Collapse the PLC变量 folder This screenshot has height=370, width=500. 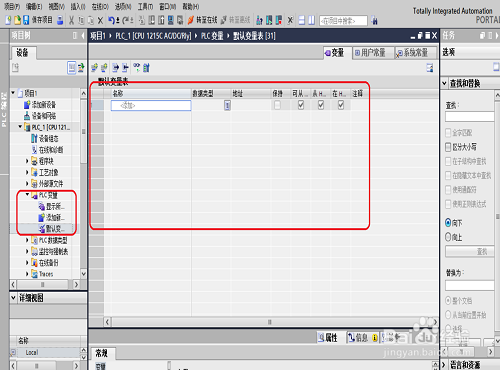click(x=27, y=195)
